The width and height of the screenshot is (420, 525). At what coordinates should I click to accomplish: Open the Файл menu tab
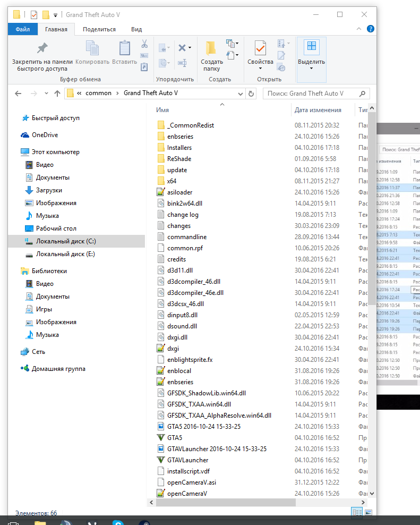coord(23,29)
